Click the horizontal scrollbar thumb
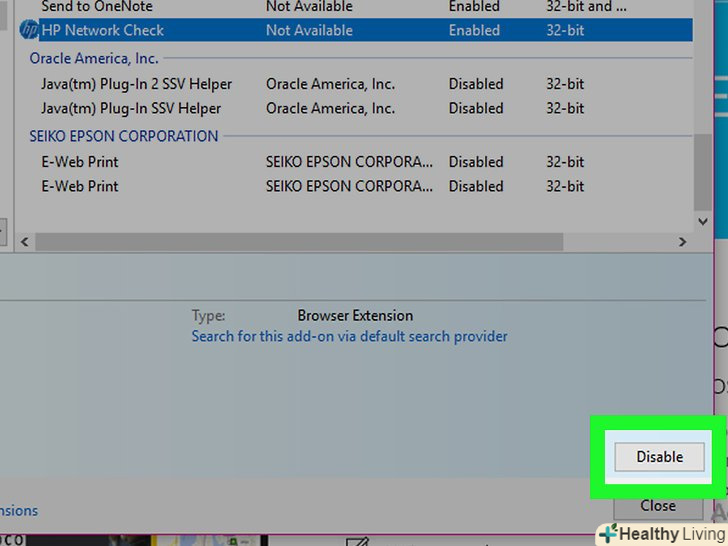The image size is (728, 546). tap(299, 242)
